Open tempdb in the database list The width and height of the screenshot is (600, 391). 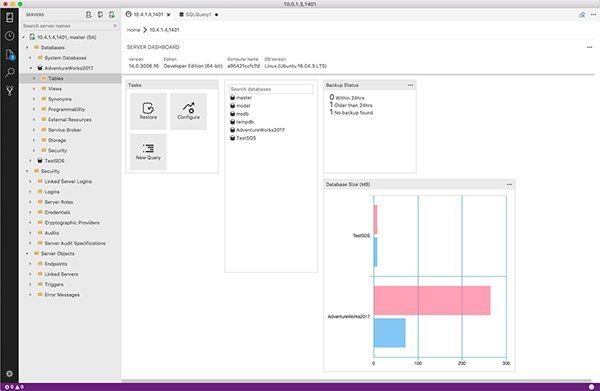click(245, 122)
